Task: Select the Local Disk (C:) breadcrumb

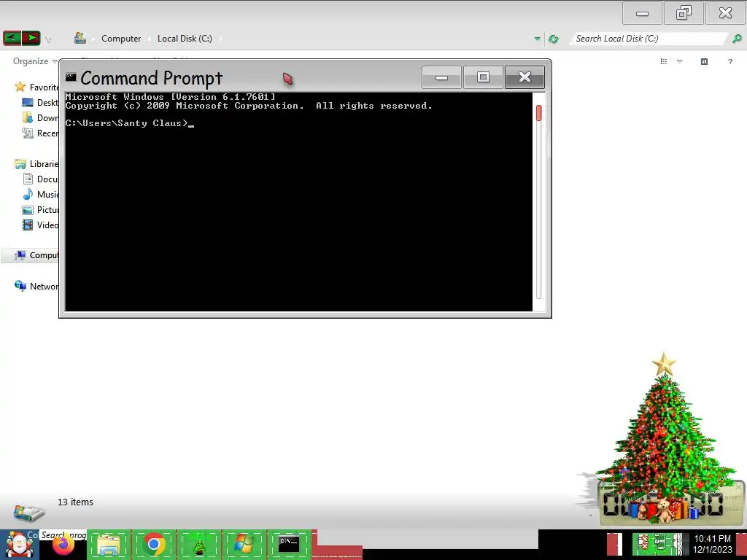Action: 185,39
